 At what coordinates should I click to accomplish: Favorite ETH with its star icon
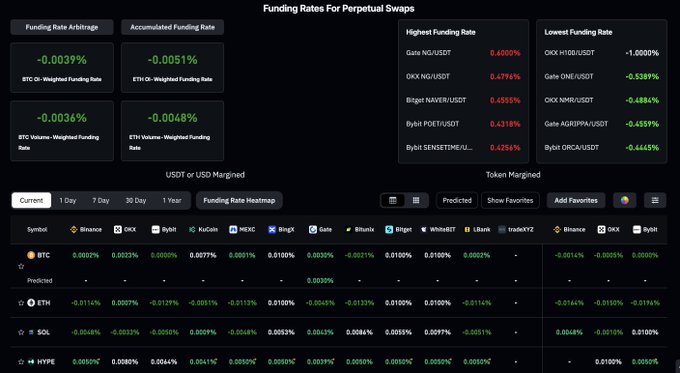coord(21,303)
